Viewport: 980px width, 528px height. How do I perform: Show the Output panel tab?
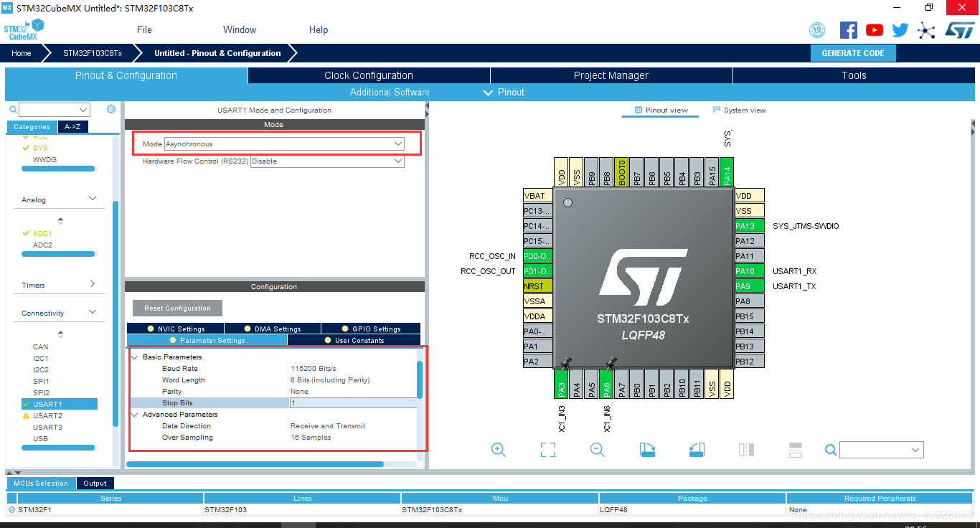coord(95,484)
